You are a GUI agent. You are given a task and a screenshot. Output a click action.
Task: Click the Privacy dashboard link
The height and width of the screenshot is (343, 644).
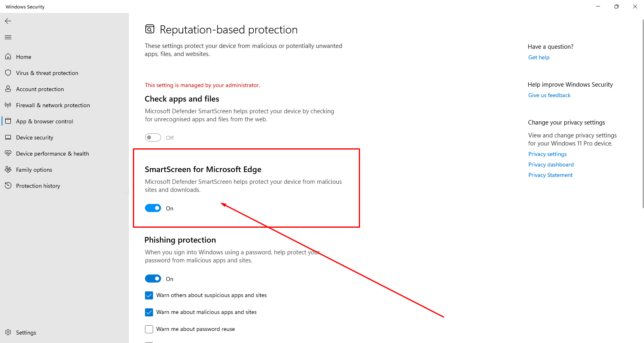point(551,164)
